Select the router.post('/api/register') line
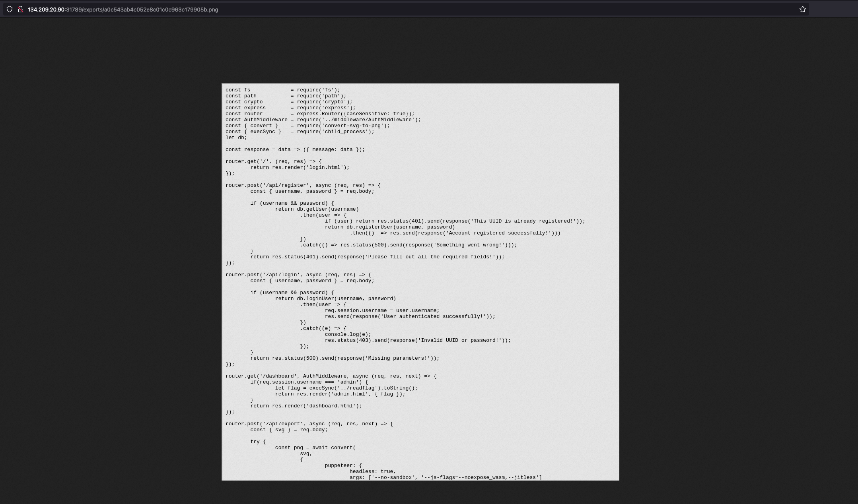 coord(303,185)
